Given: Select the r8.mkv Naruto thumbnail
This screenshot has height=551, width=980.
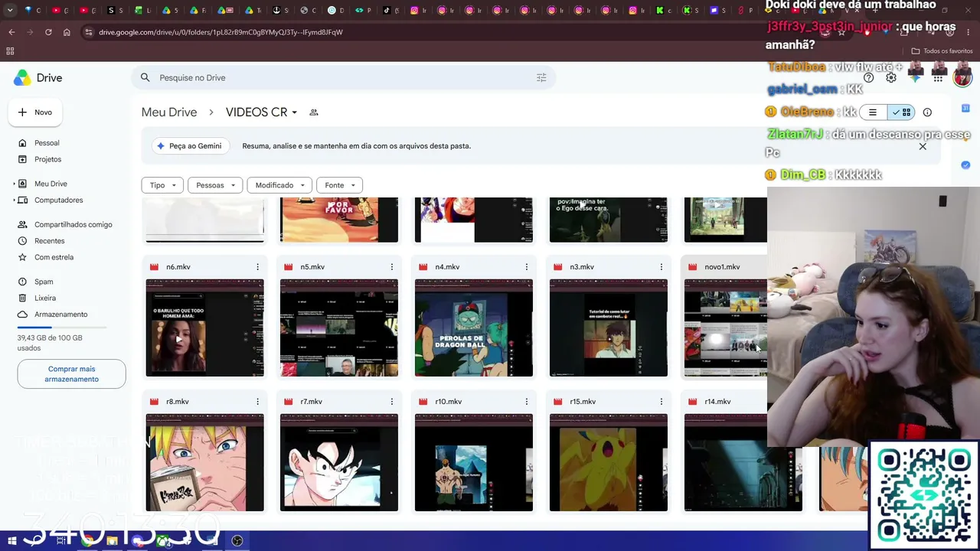Looking at the screenshot, I should coord(204,462).
